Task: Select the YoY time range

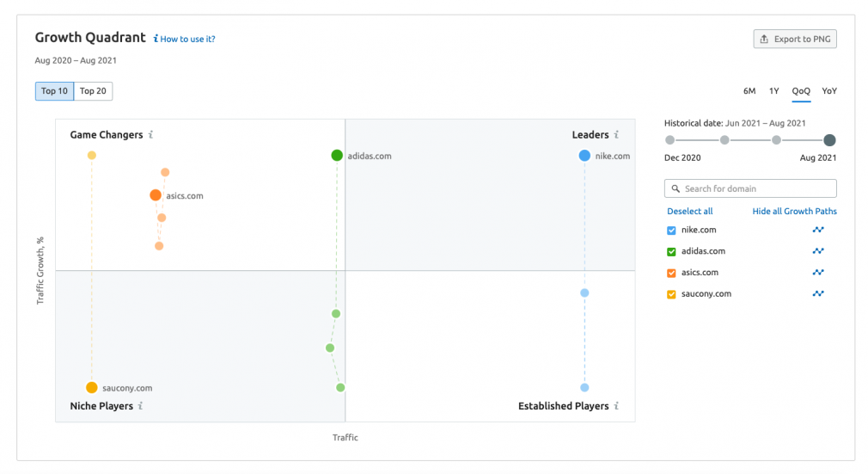Action: pyautogui.click(x=828, y=91)
